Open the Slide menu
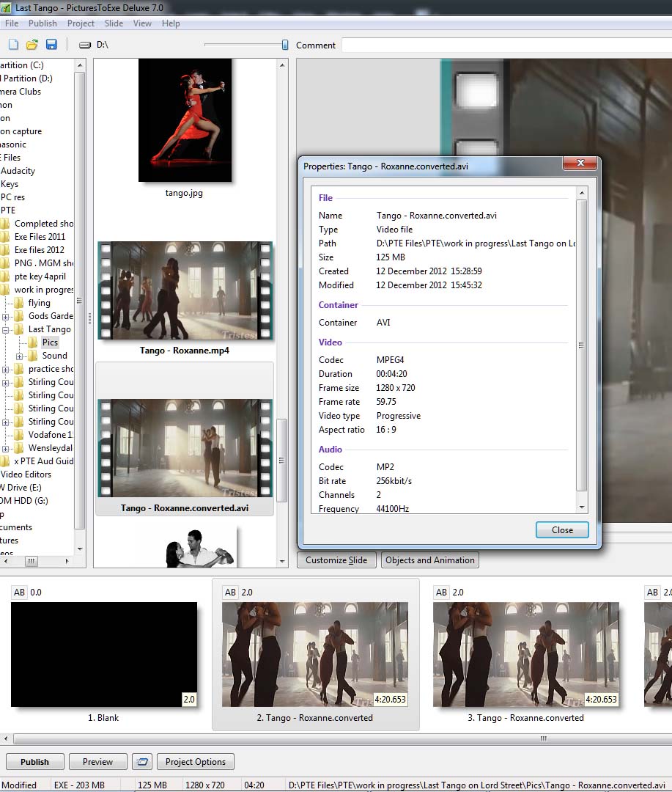The width and height of the screenshot is (672, 792). point(114,23)
